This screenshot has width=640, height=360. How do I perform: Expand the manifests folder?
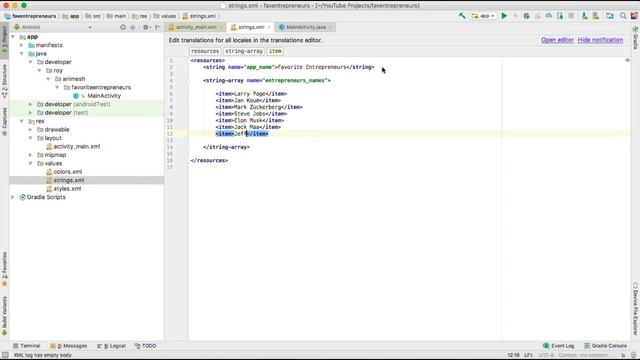click(22, 45)
